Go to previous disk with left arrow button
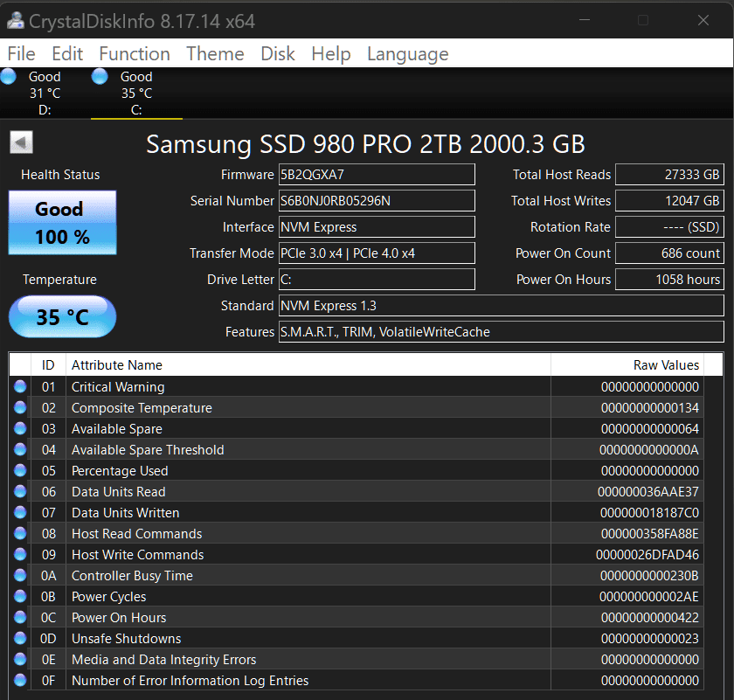Image resolution: width=734 pixels, height=700 pixels. (x=22, y=142)
